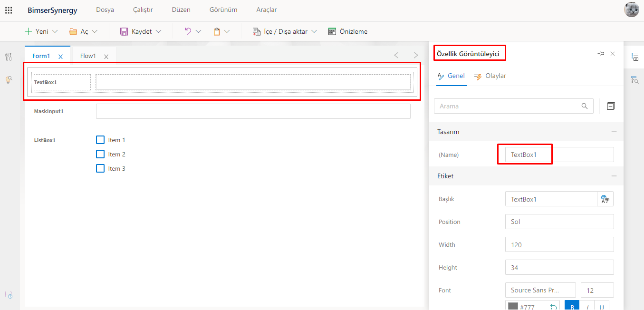Open the app launcher grid icon
The width and height of the screenshot is (644, 310).
(x=9, y=10)
